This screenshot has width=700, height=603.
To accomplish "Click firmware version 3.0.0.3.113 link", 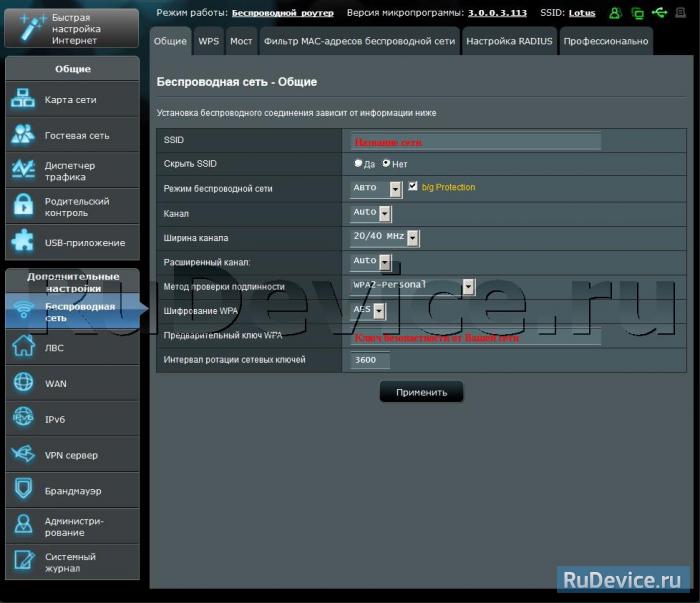I will 497,13.
